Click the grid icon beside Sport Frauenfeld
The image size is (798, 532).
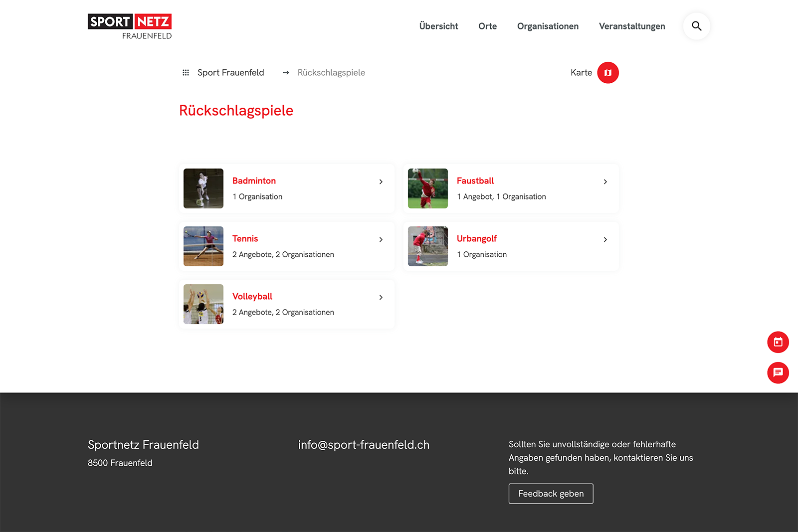coord(186,73)
